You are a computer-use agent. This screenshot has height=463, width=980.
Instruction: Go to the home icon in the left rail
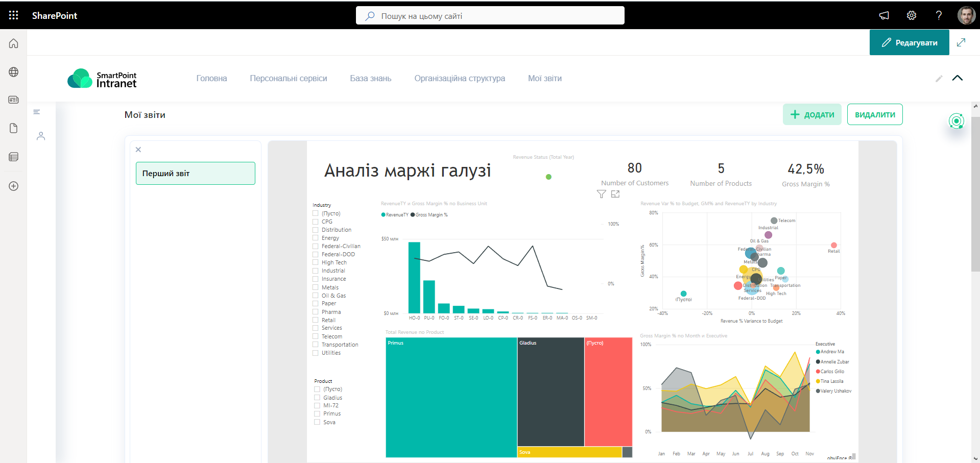(x=14, y=43)
